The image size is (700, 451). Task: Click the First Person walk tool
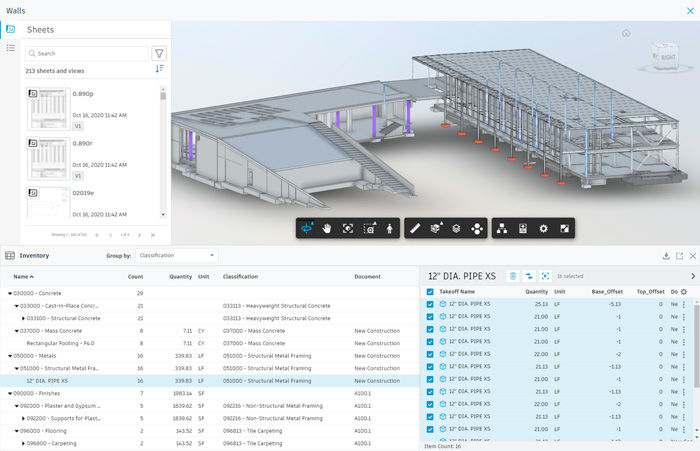[390, 228]
